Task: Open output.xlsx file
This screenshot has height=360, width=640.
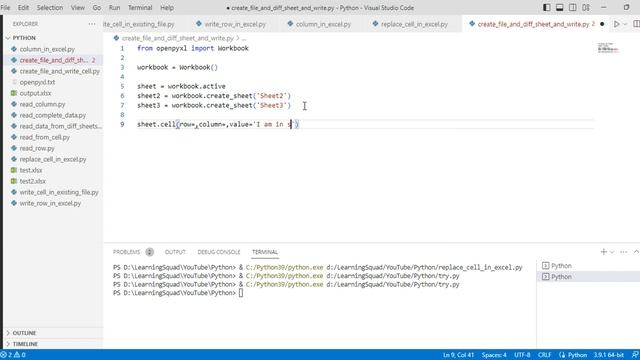Action: point(35,93)
